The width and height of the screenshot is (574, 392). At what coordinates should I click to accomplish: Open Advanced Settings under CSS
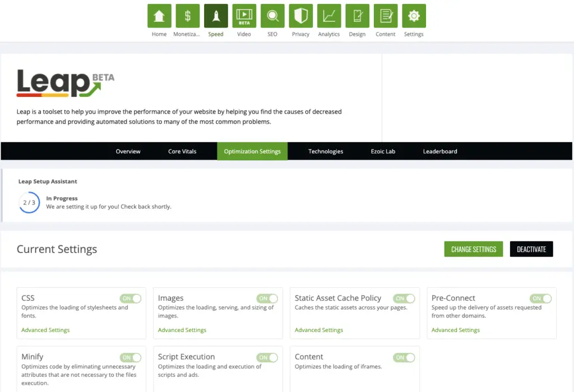click(x=45, y=330)
